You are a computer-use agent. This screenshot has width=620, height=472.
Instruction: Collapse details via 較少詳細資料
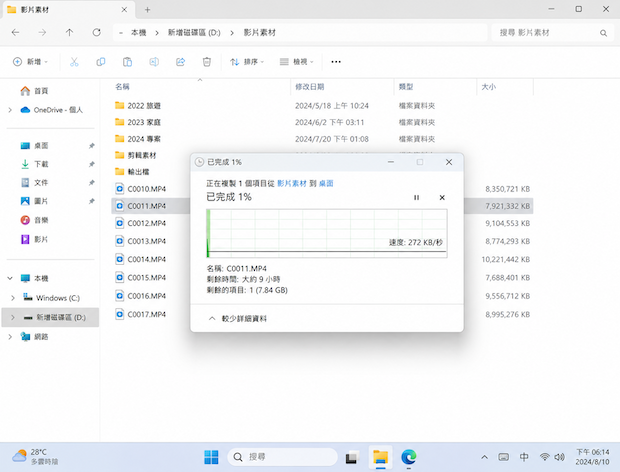(x=238, y=319)
